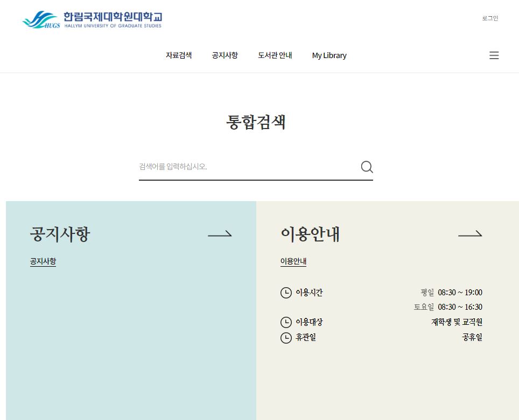Image resolution: width=519 pixels, height=420 pixels.
Task: Open the 도서관 안내 menu
Action: (275, 55)
